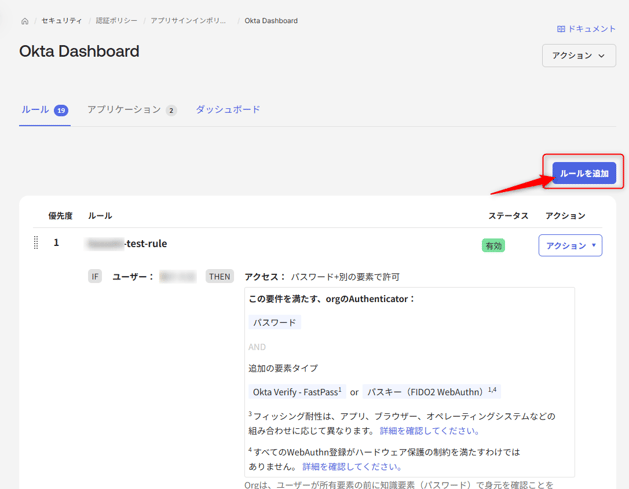
Task: Open phishing resistance 詳細を確認してください link
Action: click(x=430, y=431)
